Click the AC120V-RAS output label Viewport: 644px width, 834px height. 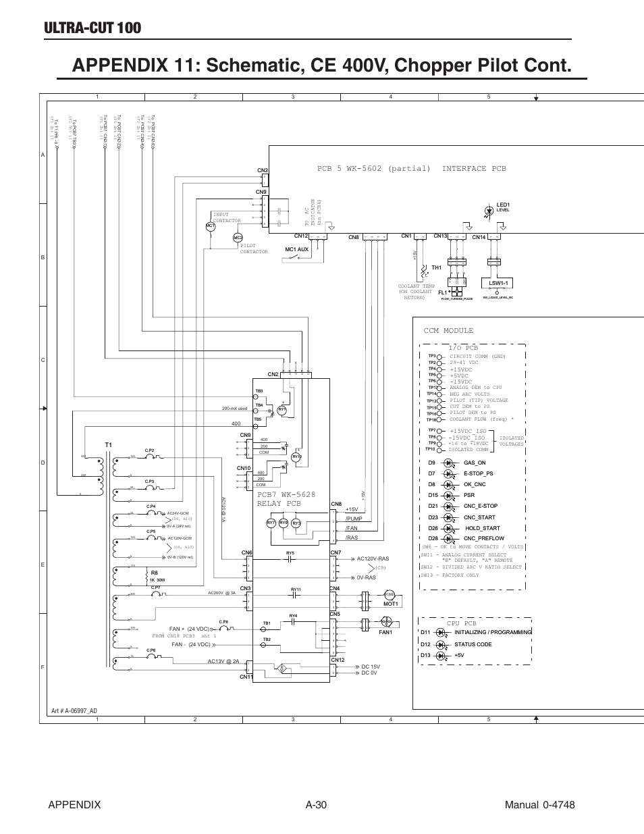(x=373, y=559)
